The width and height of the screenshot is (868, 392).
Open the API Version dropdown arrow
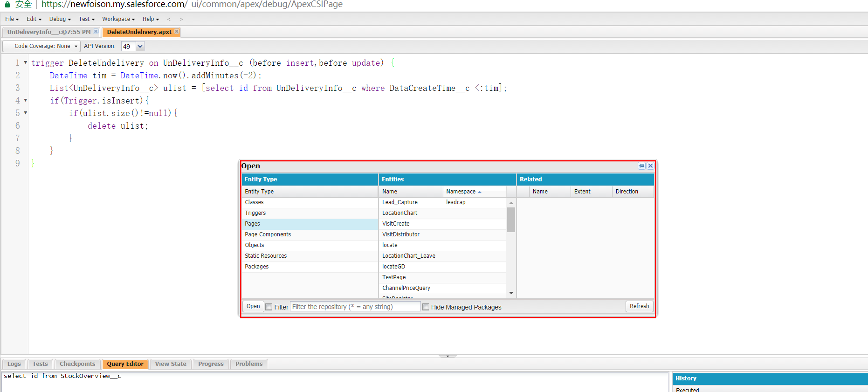click(x=140, y=46)
